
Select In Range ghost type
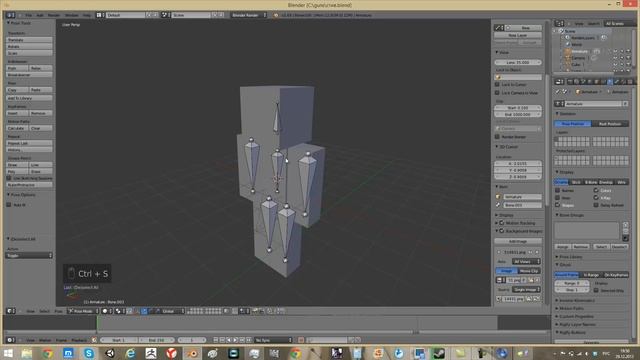tap(591, 275)
